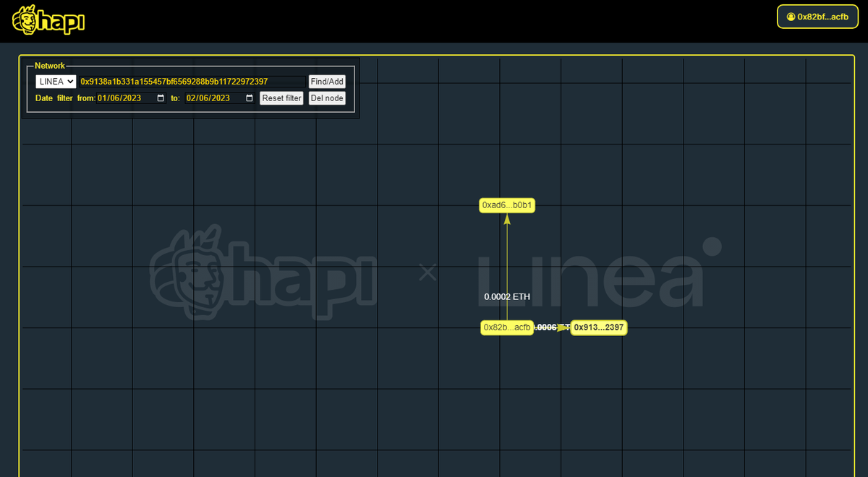868x477 pixels.
Task: Edit the date filter 'from' field
Action: tap(131, 98)
